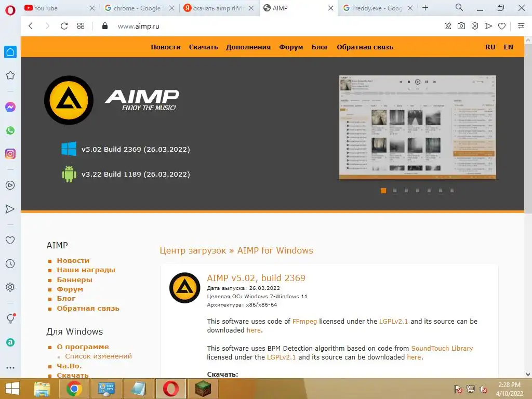
Task: Open the lightbulb tips icon in sidebar
Action: 10,318
